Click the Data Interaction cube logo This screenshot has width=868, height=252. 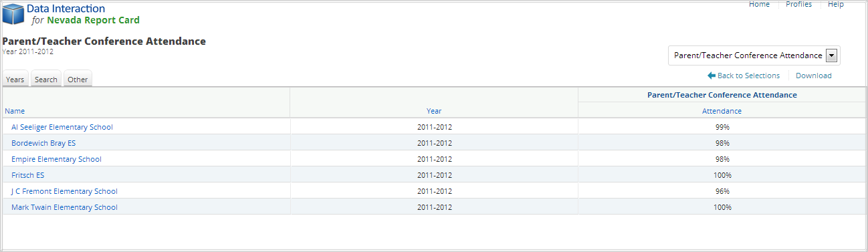pyautogui.click(x=13, y=14)
